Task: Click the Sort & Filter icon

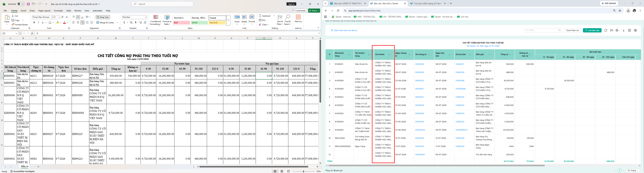Action: pos(280,17)
